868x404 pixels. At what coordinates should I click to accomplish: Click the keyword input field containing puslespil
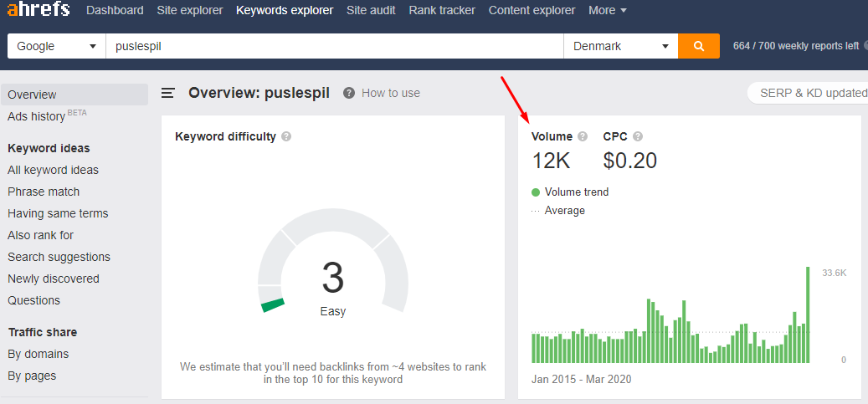coord(335,46)
